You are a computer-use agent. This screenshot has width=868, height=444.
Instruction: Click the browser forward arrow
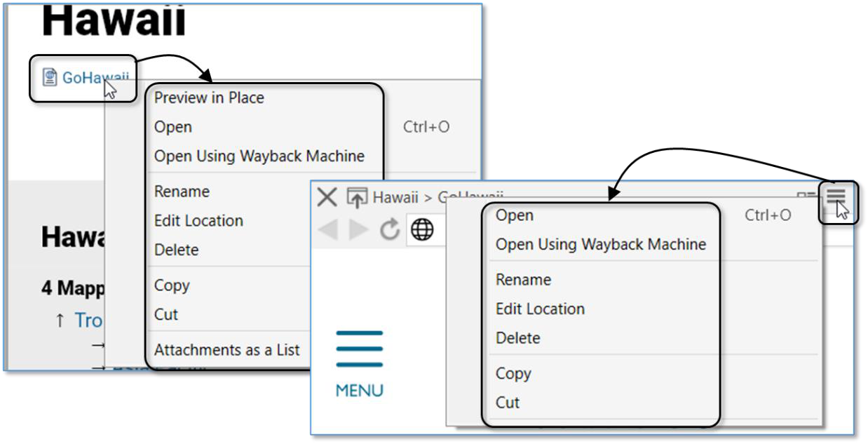359,229
